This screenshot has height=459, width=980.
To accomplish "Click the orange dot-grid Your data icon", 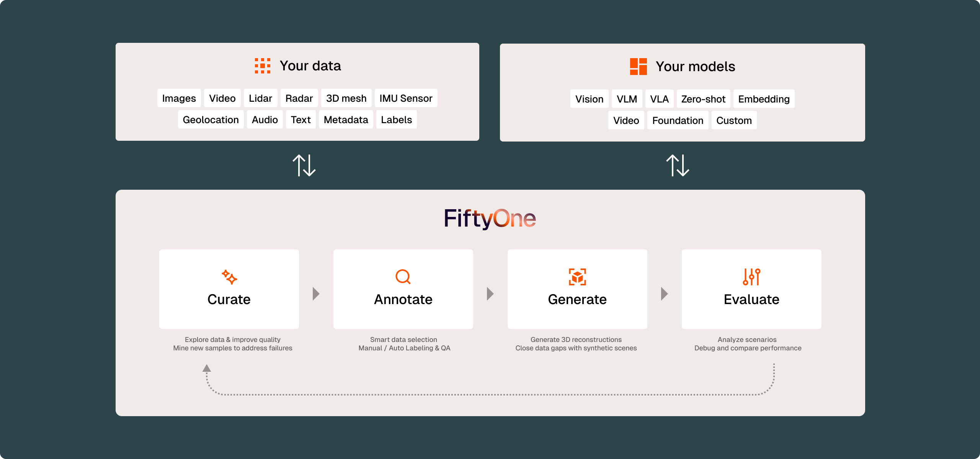I will 263,66.
